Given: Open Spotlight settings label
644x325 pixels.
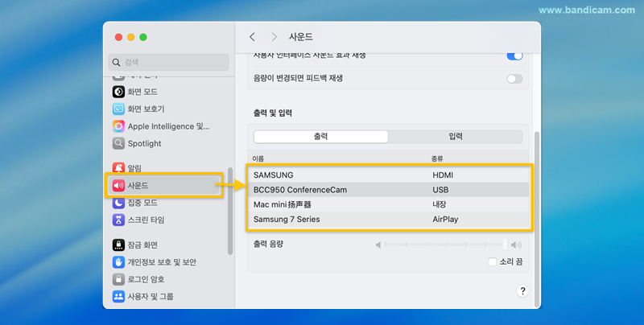Looking at the screenshot, I should [145, 143].
